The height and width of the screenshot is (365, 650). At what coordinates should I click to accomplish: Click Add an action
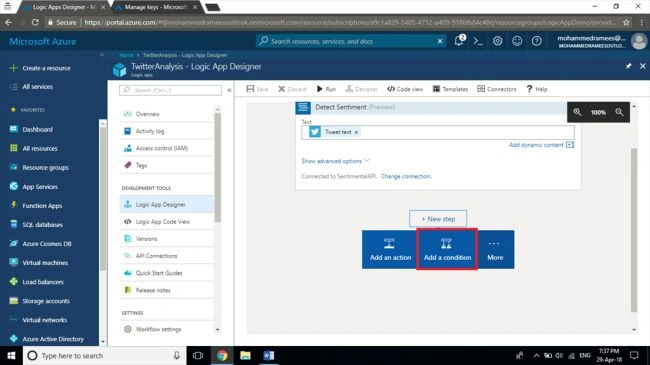(x=390, y=250)
